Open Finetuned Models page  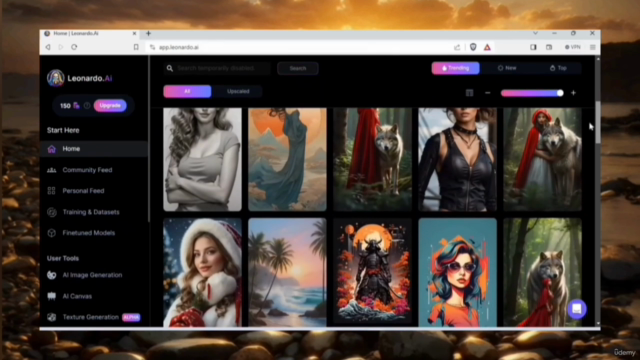pyautogui.click(x=89, y=233)
